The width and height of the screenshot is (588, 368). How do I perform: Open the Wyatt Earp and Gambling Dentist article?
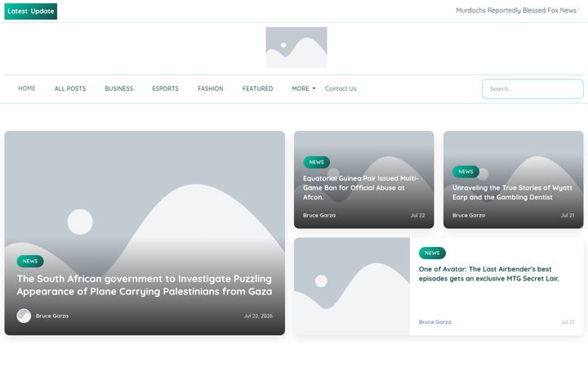pyautogui.click(x=512, y=192)
